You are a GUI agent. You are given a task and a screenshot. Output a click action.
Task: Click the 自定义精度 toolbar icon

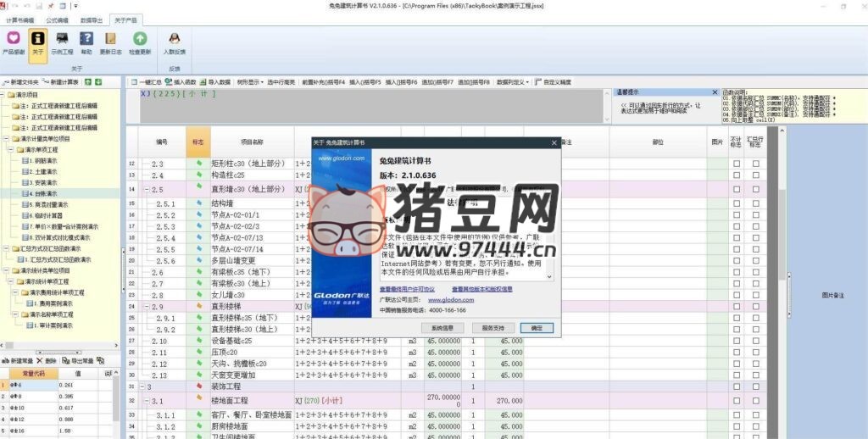pos(538,82)
